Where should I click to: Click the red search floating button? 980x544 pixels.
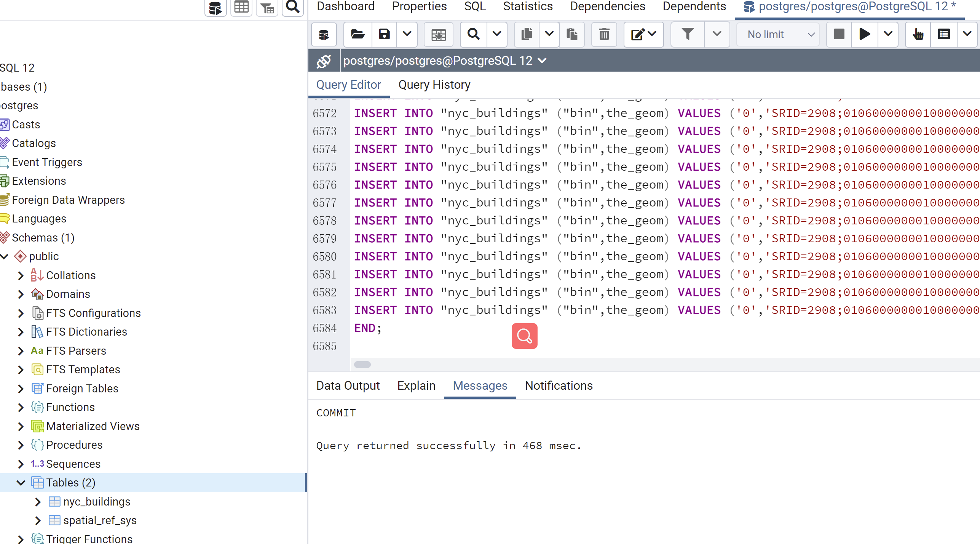(x=524, y=336)
